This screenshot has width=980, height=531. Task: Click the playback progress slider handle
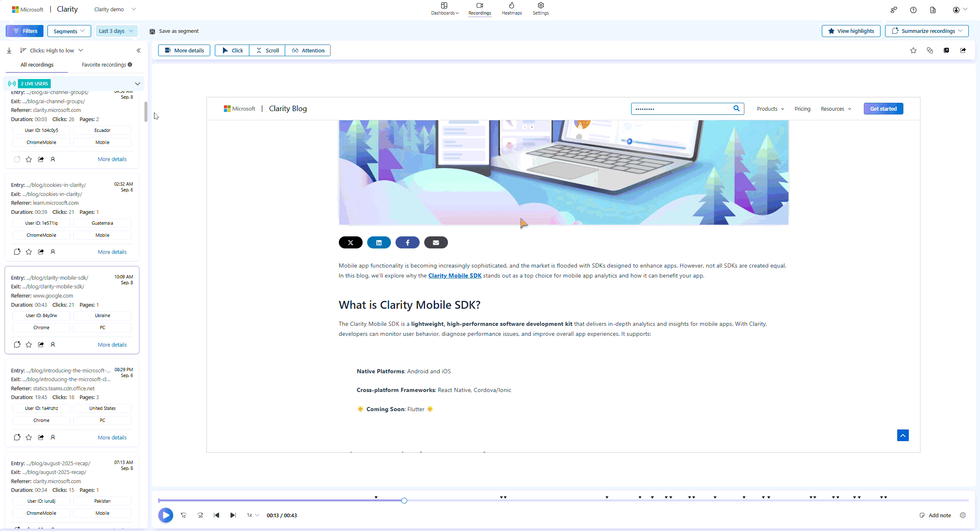tap(404, 501)
